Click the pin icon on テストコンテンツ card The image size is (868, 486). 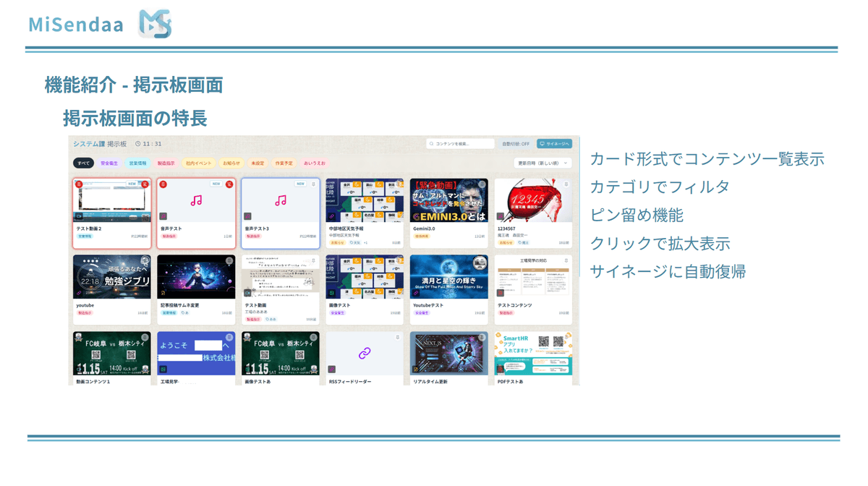coord(566,260)
